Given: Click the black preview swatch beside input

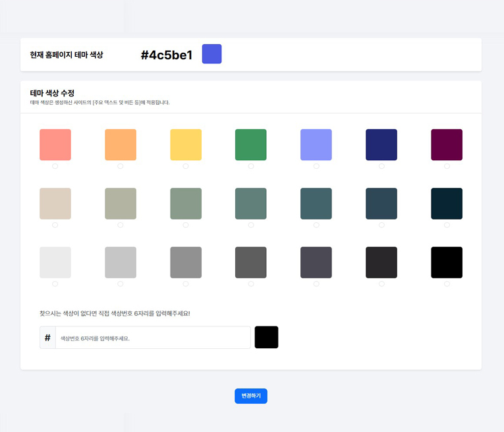Looking at the screenshot, I should tap(266, 337).
